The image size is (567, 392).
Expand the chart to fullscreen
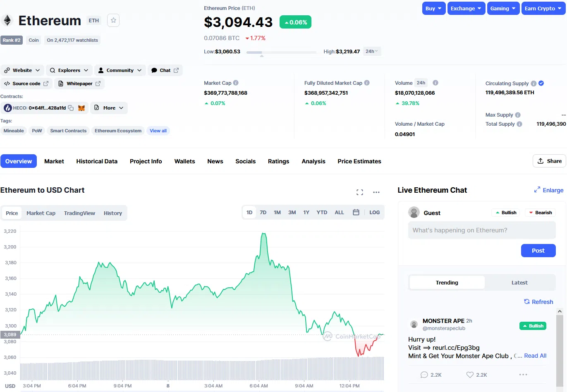click(360, 192)
